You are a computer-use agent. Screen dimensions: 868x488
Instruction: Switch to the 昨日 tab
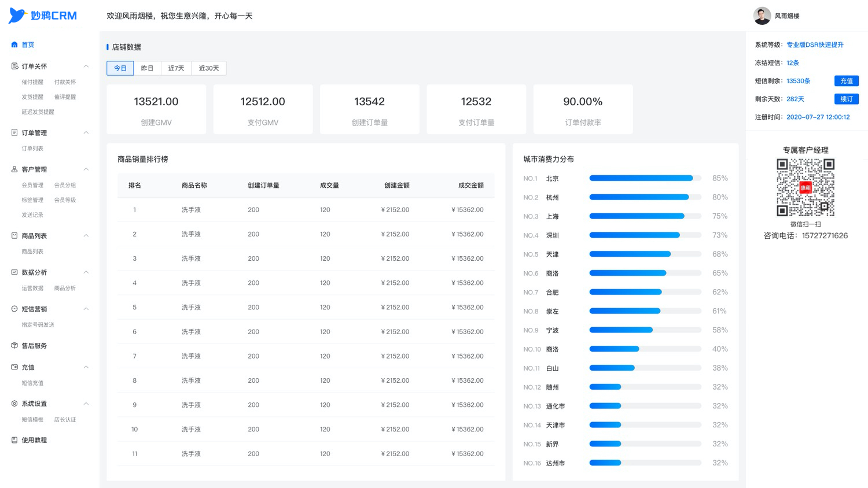[x=147, y=68]
